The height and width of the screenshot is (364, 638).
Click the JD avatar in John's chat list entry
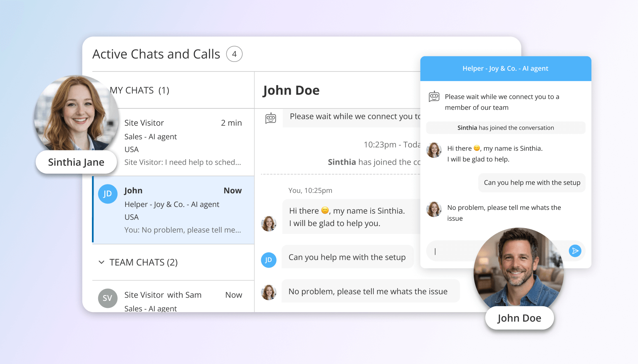[108, 194]
